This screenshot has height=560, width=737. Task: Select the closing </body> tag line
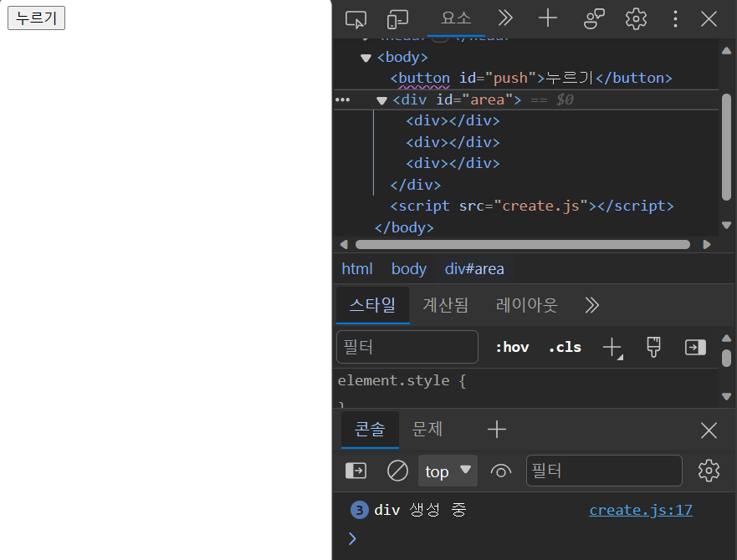tap(404, 227)
